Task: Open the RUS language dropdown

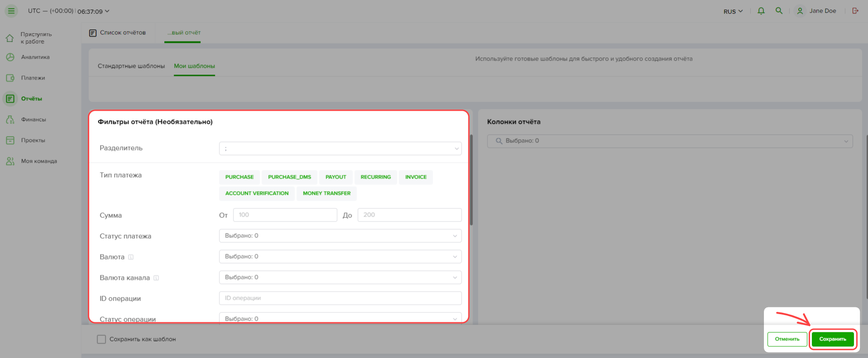Action: coord(733,11)
